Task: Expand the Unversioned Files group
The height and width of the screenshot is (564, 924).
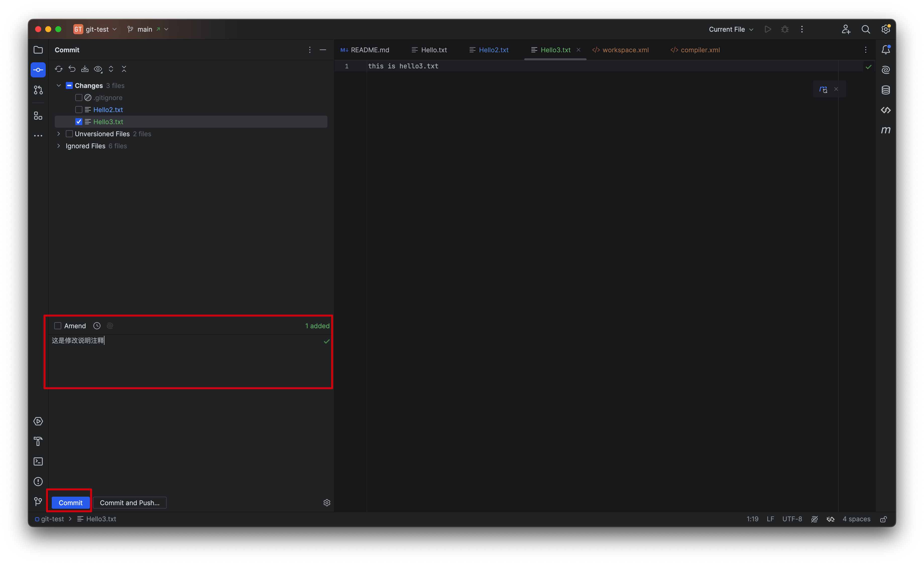Action: click(59, 134)
